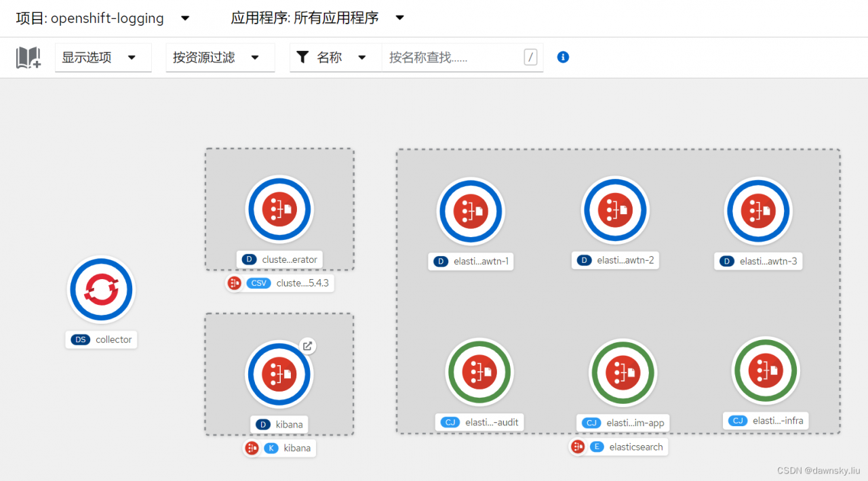The image size is (868, 481).
Task: Select the collector DaemonSet node
Action: pyautogui.click(x=101, y=289)
